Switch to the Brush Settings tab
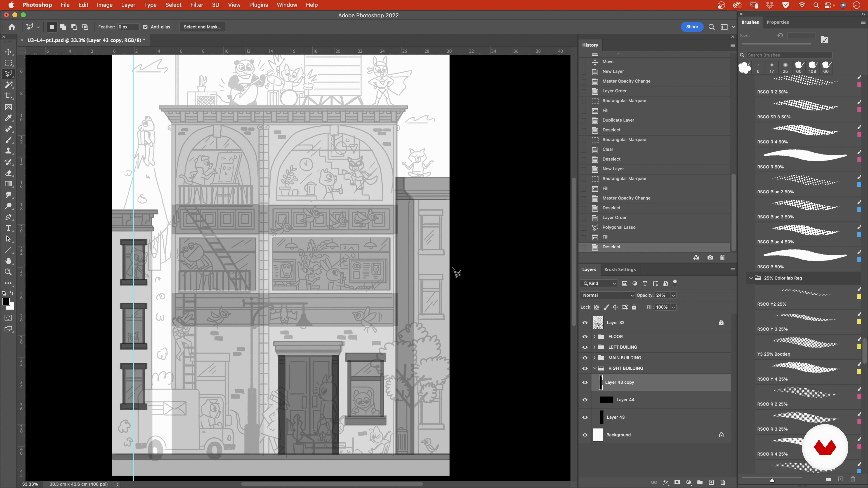The image size is (868, 488). pos(620,270)
